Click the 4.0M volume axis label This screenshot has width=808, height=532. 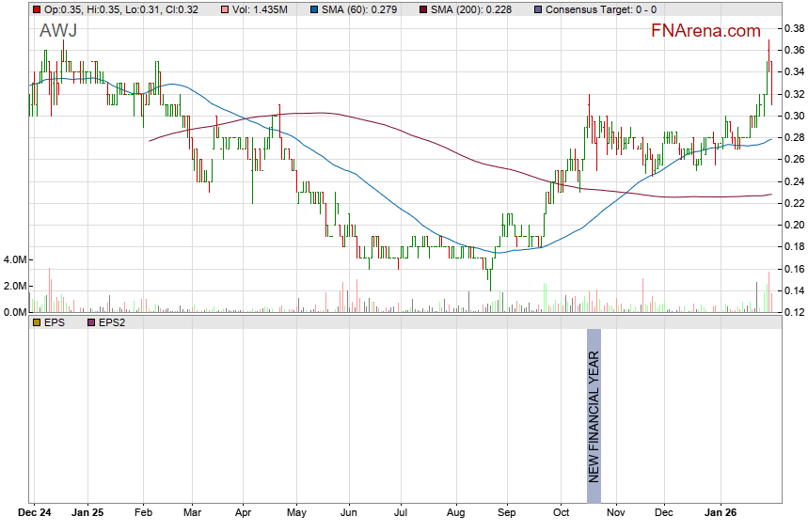pyautogui.click(x=15, y=259)
